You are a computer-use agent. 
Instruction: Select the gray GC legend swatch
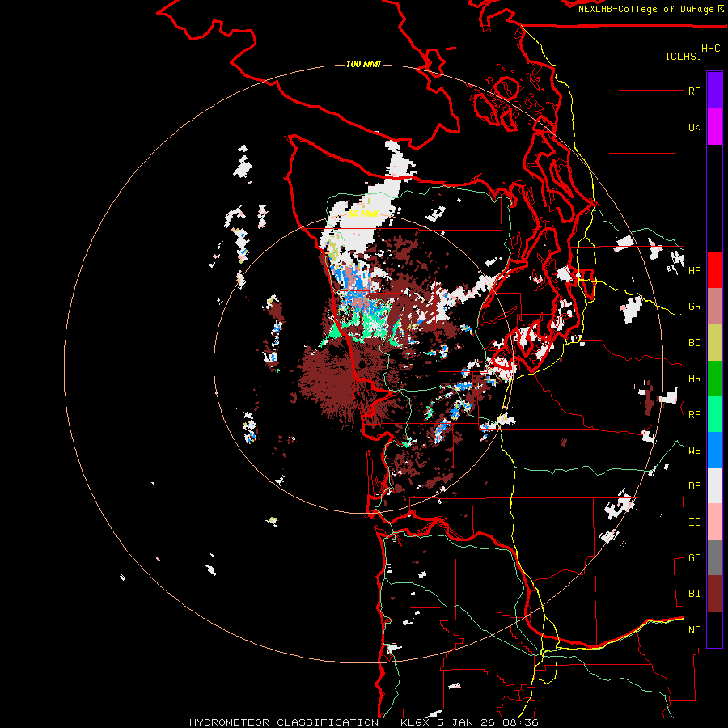coord(714,557)
